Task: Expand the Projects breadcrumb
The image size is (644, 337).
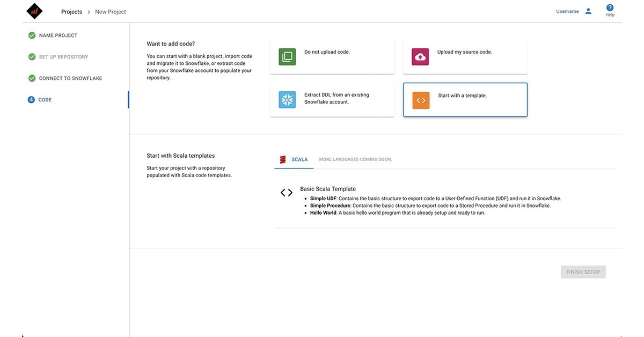Action: coord(72,11)
